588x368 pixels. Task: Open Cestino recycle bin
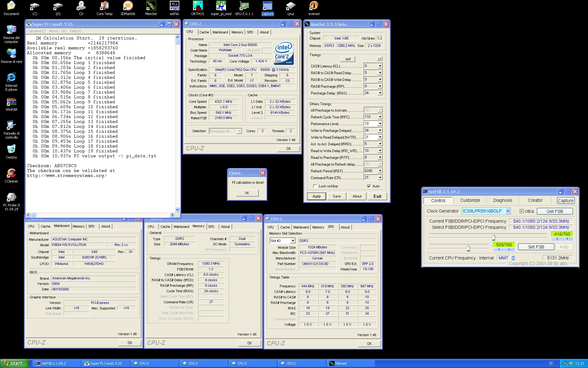point(11,152)
